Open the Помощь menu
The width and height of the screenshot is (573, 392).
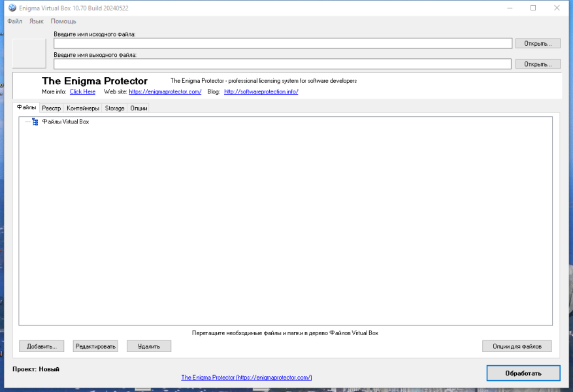63,21
